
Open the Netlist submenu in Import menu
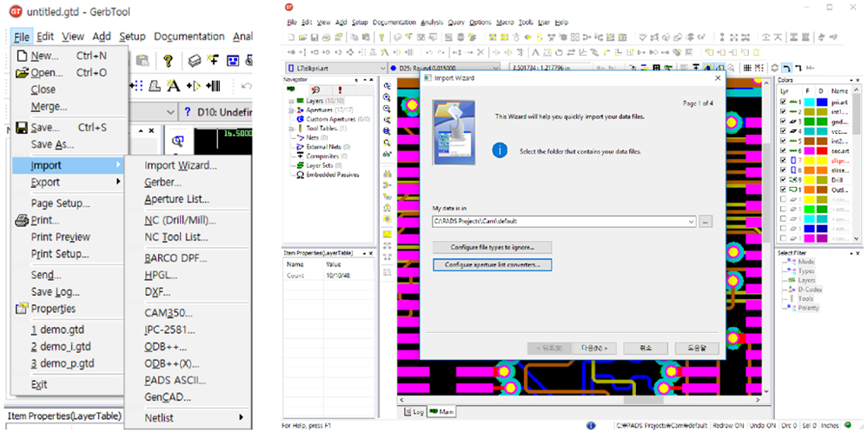(189, 417)
